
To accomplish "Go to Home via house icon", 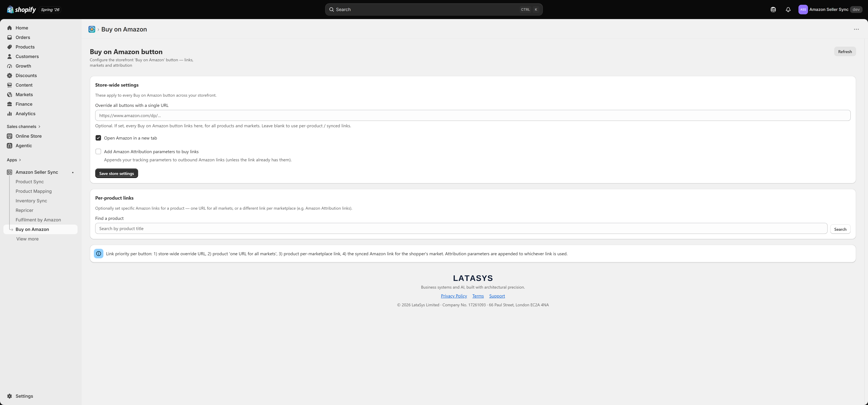I will click(x=9, y=28).
